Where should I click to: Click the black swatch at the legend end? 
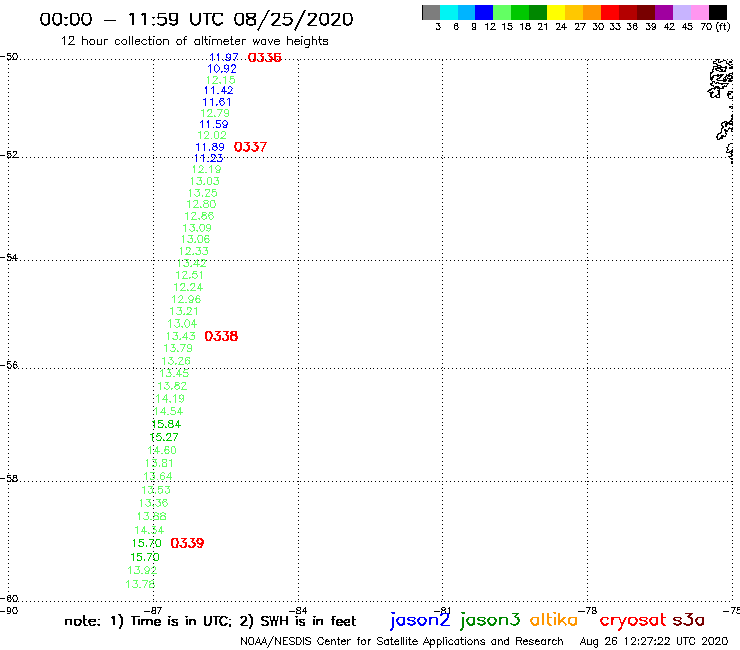tap(717, 12)
